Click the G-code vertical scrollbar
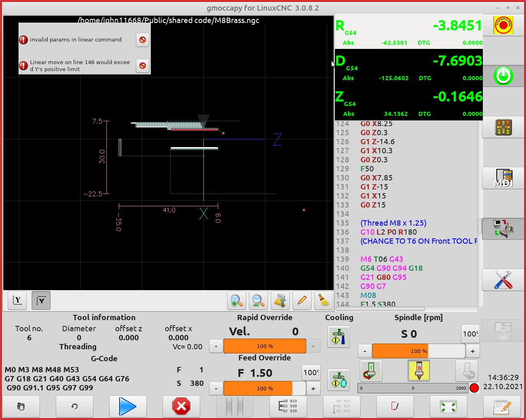This screenshot has width=526, height=420. pos(480,226)
